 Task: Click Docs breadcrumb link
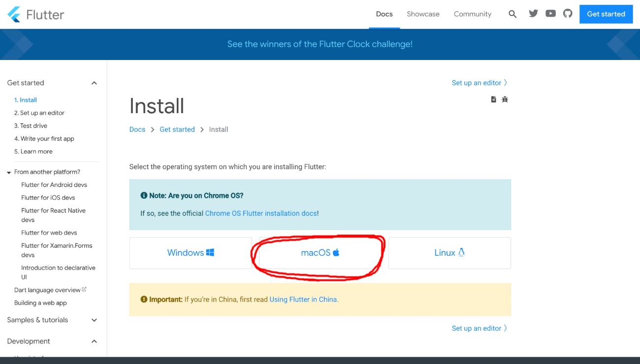pyautogui.click(x=137, y=129)
